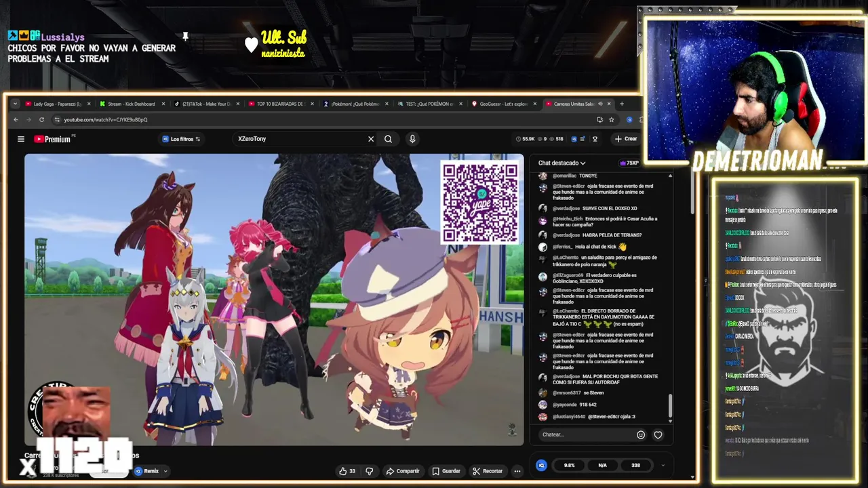Dislike the video with thumbs down
The width and height of the screenshot is (868, 488).
(x=370, y=471)
